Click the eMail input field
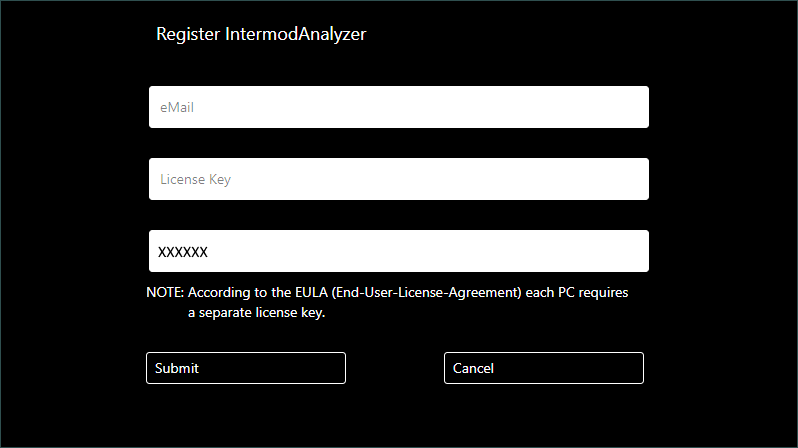 [x=398, y=107]
